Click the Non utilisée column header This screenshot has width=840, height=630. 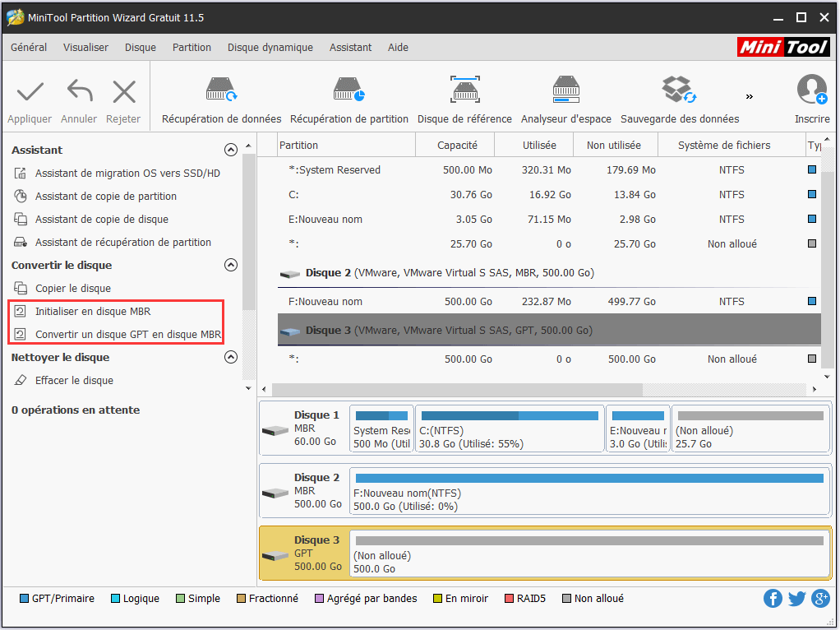(616, 146)
